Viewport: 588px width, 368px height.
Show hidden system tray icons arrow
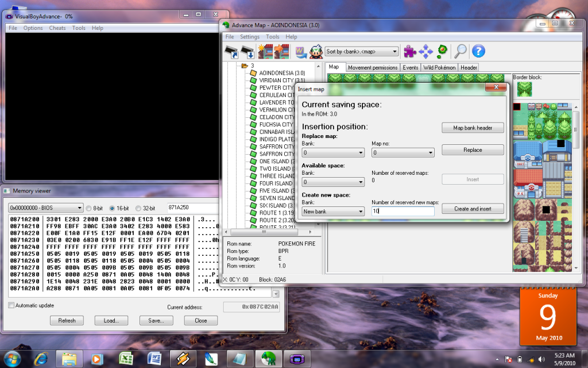pyautogui.click(x=497, y=359)
